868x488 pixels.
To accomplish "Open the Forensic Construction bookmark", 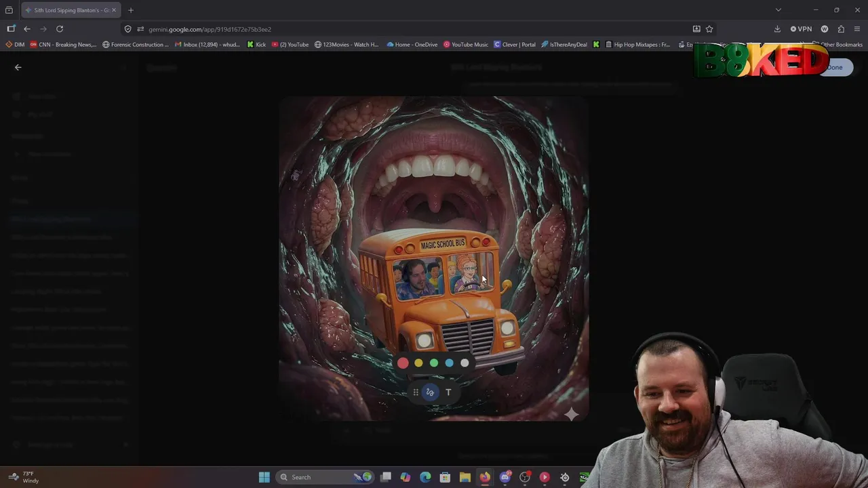I will [136, 45].
